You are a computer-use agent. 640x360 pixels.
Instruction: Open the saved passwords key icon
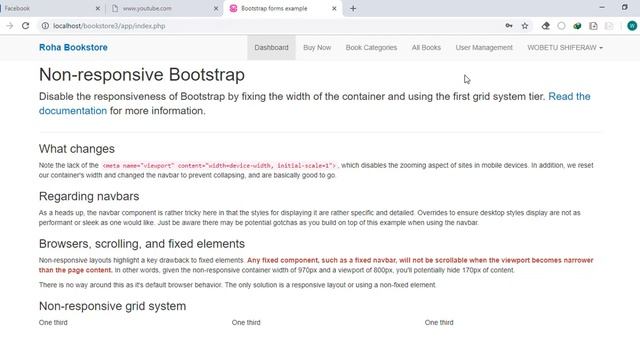[x=509, y=26]
